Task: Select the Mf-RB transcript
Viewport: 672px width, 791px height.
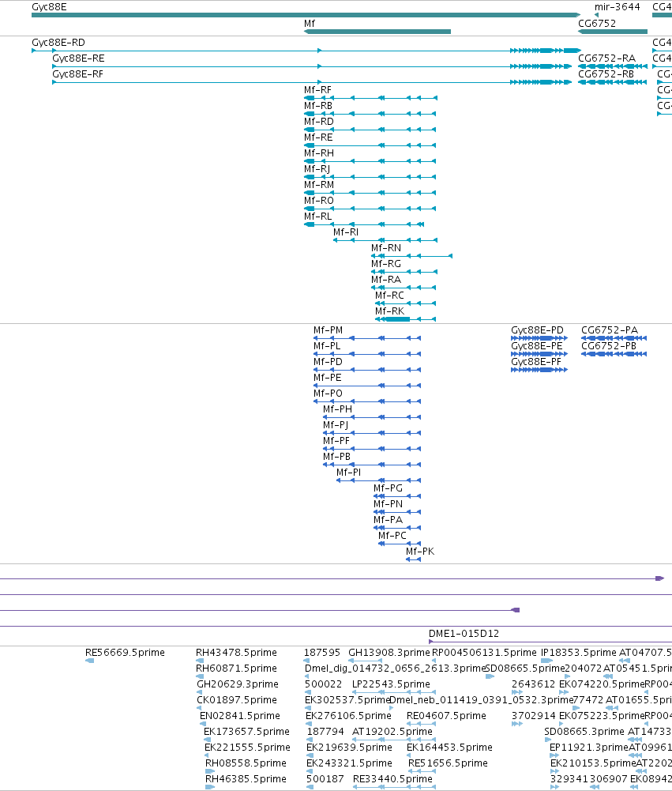Action: tap(370, 114)
